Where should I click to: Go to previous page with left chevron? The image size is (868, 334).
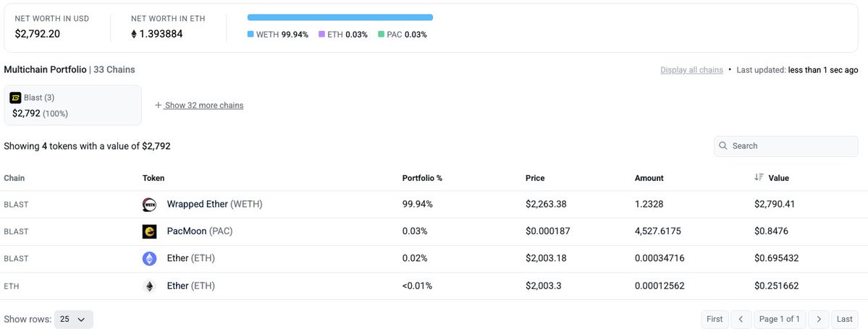tap(741, 319)
